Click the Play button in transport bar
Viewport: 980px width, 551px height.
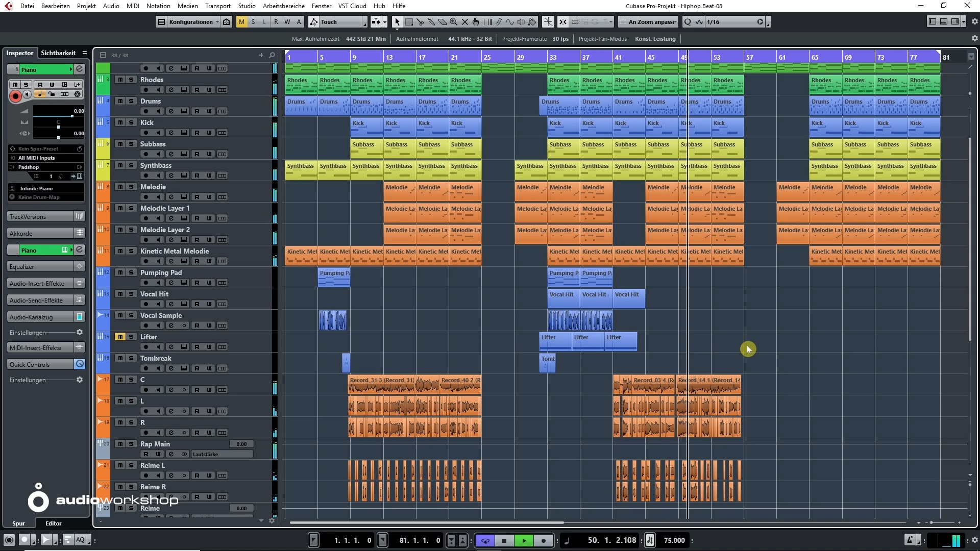[524, 540]
